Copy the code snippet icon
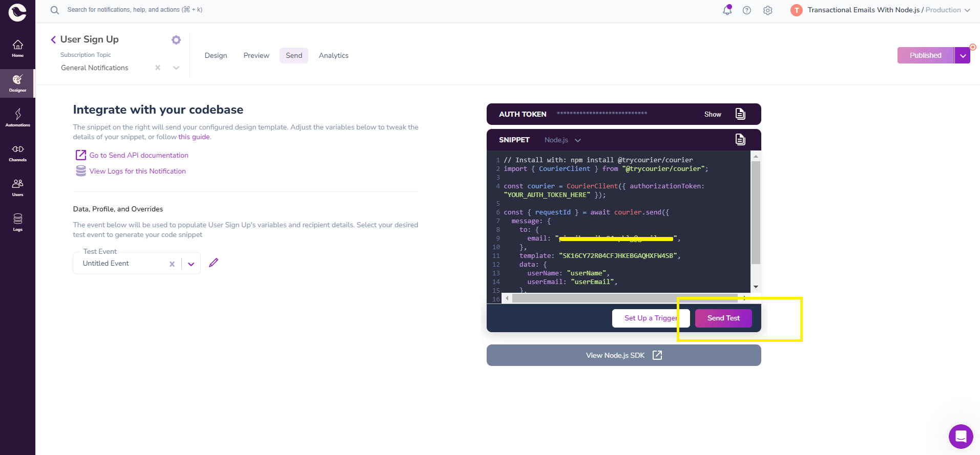The image size is (980, 455). click(740, 139)
